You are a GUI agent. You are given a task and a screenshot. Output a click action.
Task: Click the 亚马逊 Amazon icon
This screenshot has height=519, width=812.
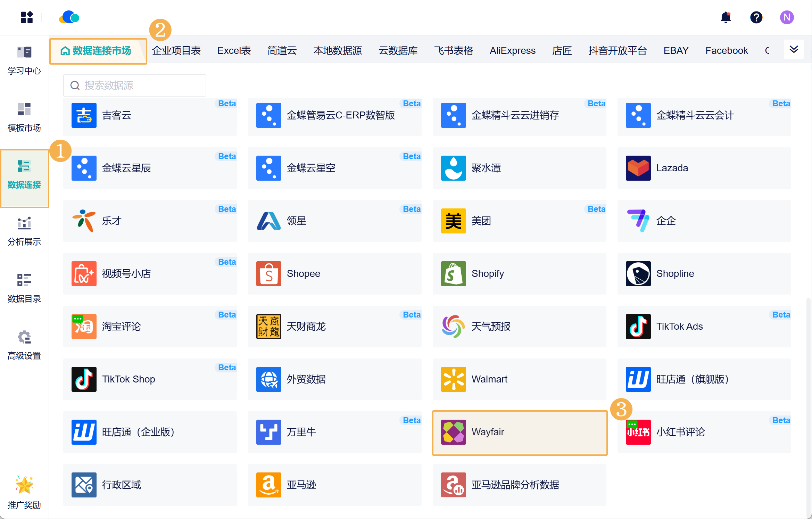click(268, 485)
